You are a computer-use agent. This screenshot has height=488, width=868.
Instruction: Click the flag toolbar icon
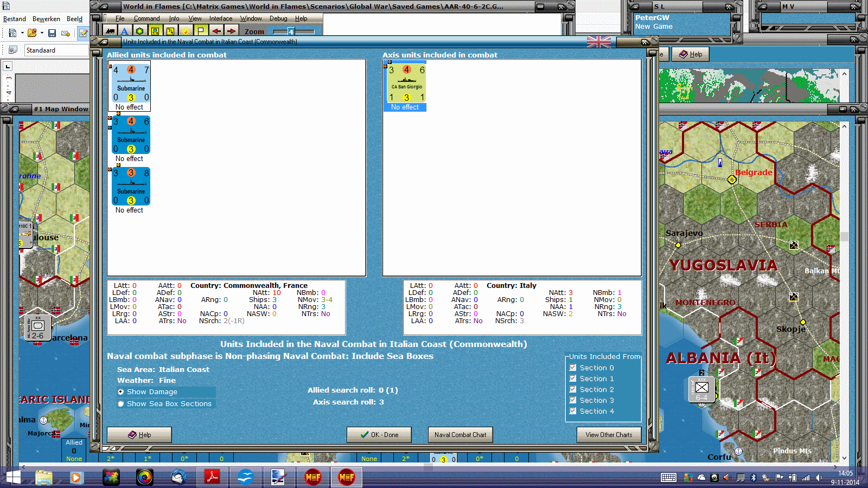click(x=201, y=31)
